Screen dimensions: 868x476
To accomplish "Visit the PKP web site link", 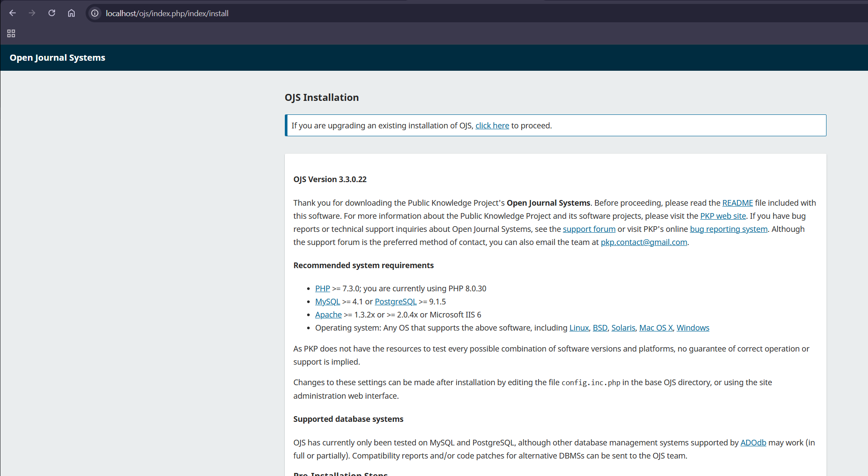I will [723, 216].
